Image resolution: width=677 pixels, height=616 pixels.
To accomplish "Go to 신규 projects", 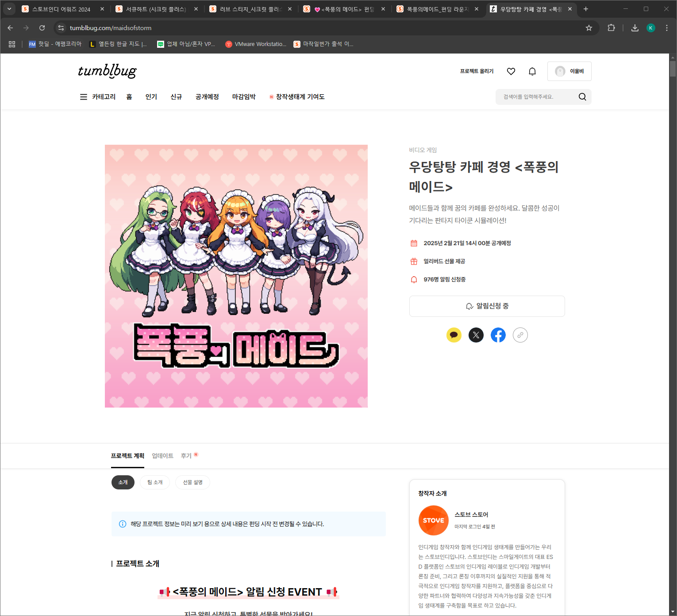I will coord(176,97).
